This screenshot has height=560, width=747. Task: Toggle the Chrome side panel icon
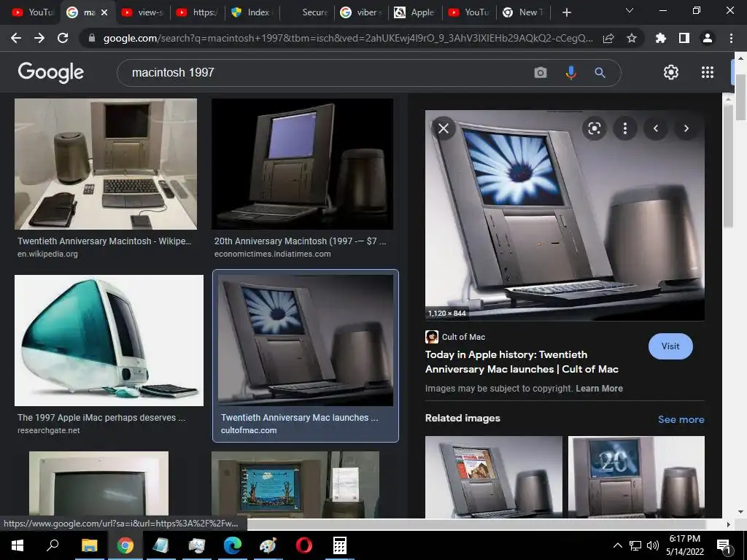pos(684,38)
